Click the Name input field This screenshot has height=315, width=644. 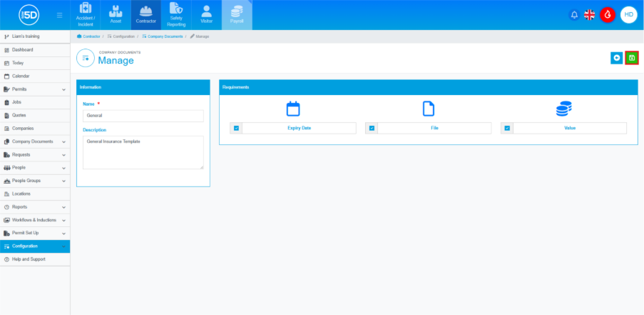143,116
